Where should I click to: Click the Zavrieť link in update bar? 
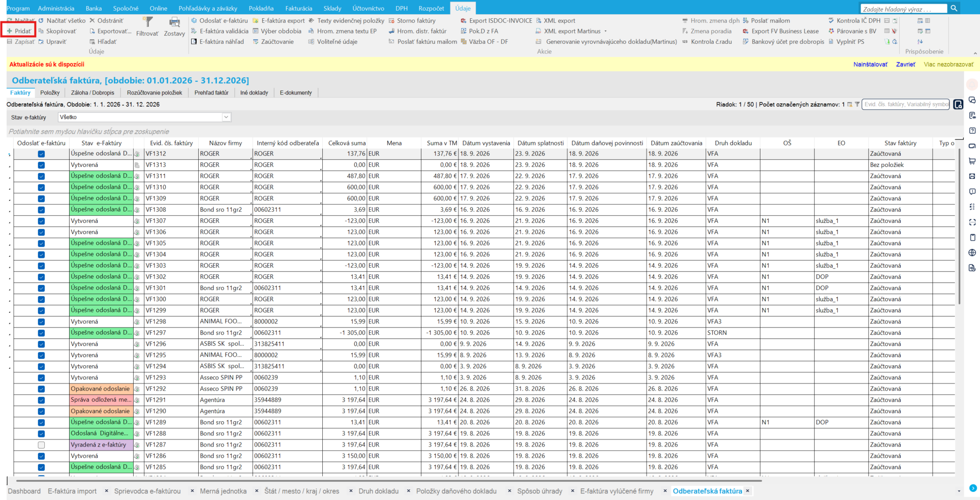[x=905, y=65]
